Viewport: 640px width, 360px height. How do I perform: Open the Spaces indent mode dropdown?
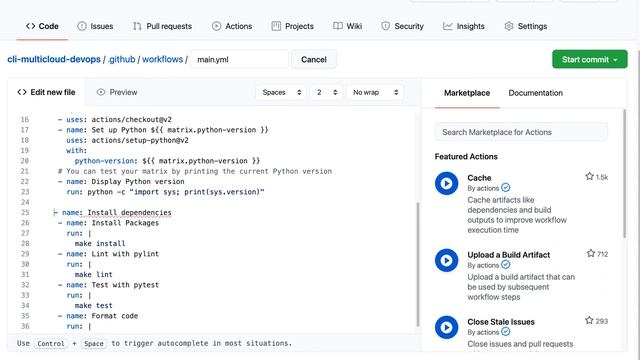pos(281,92)
